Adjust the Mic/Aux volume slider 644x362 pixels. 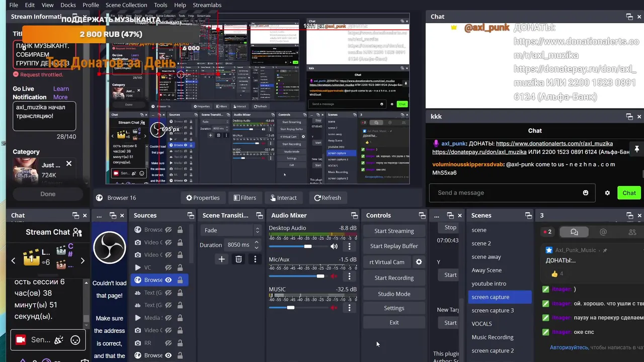tap(320, 277)
